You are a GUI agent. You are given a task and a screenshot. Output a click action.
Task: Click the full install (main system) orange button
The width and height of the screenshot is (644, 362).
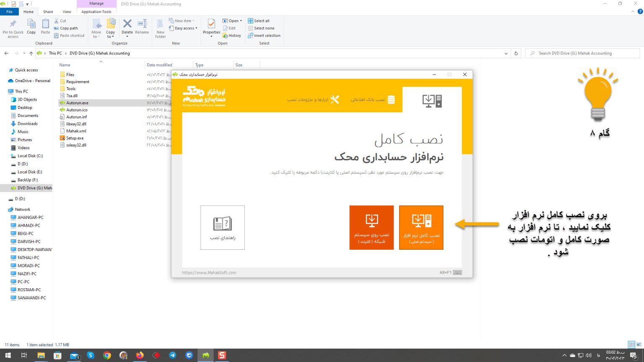pyautogui.click(x=421, y=228)
